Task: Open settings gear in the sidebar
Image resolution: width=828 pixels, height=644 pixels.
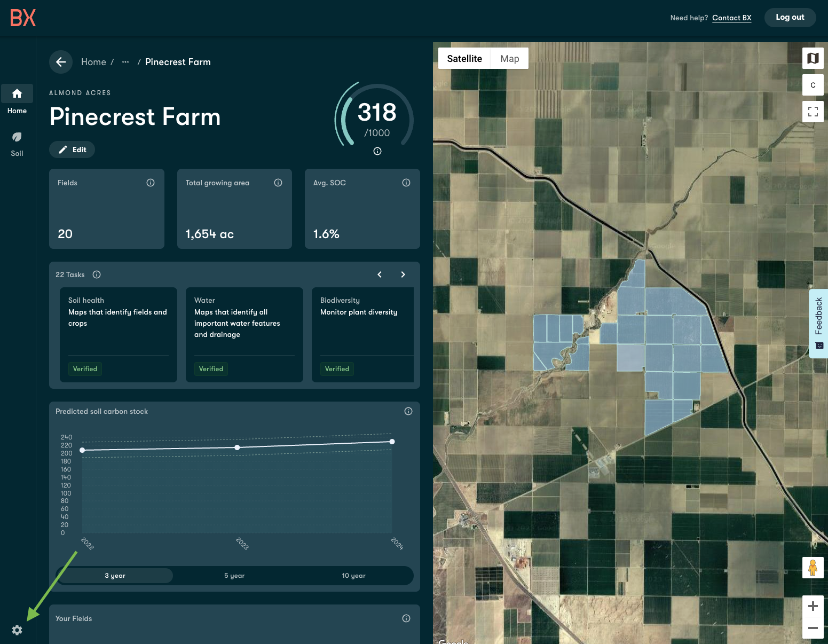Action: [17, 630]
